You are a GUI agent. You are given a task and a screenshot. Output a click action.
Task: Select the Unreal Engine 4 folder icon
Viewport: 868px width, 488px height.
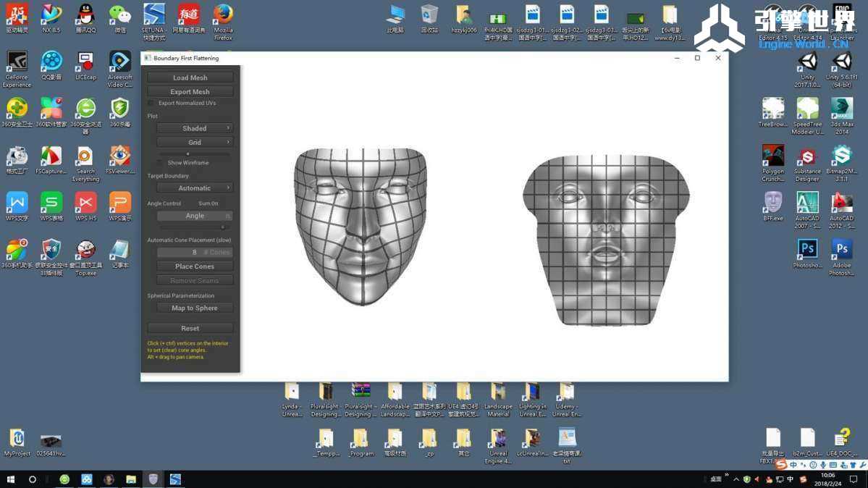coord(497,447)
